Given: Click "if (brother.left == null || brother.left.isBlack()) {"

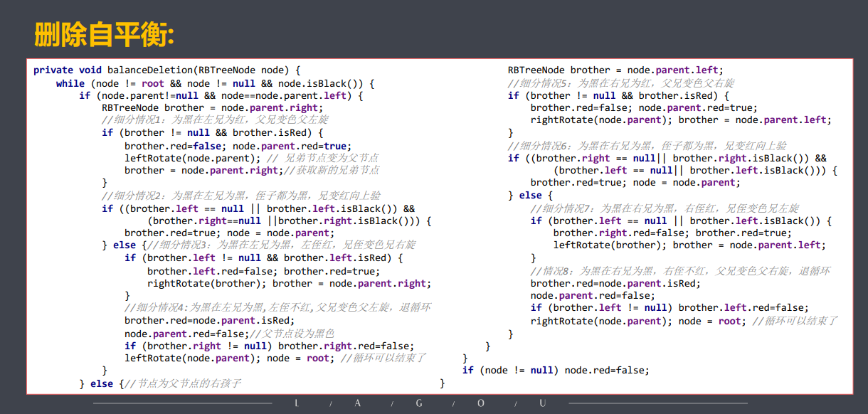Looking at the screenshot, I should 681,221.
